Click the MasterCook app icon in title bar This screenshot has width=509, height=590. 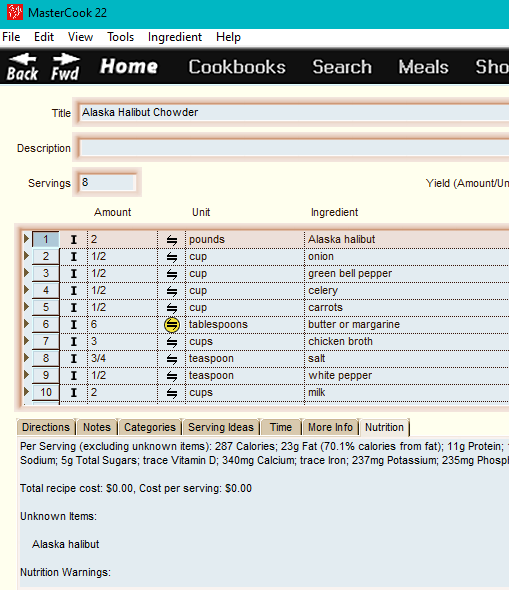(x=15, y=12)
